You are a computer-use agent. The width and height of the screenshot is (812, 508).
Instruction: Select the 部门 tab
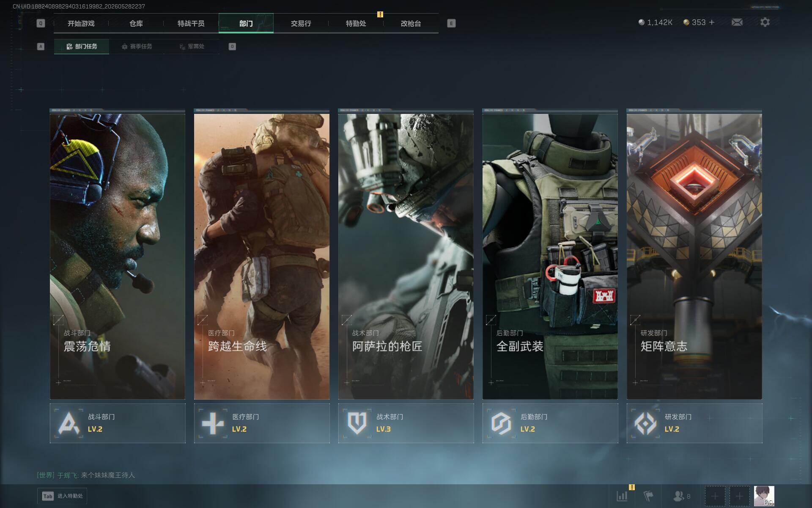tap(246, 23)
